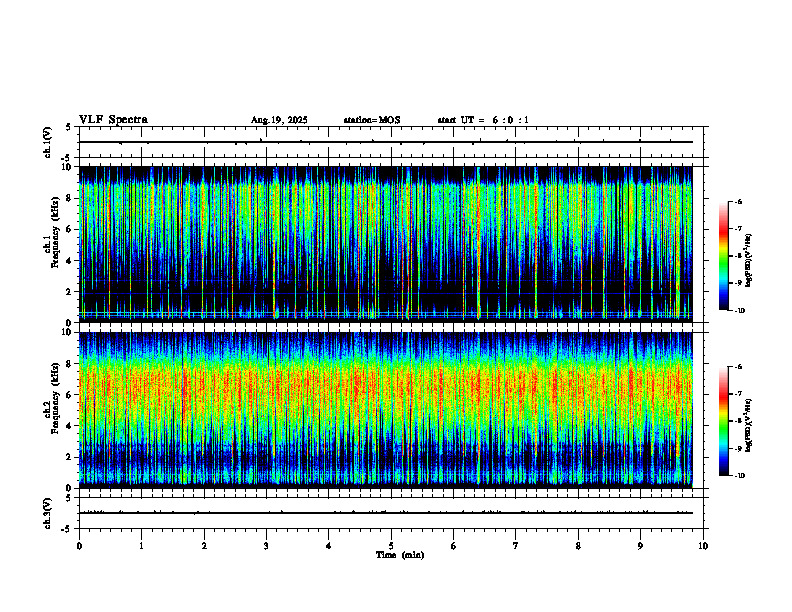Click the time axis tick label "7"

(516, 546)
